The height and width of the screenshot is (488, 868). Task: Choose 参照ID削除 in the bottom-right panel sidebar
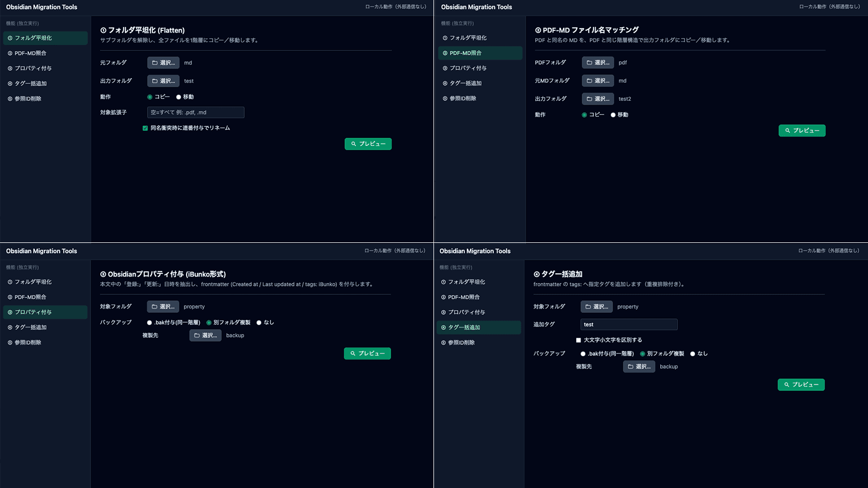click(x=479, y=343)
